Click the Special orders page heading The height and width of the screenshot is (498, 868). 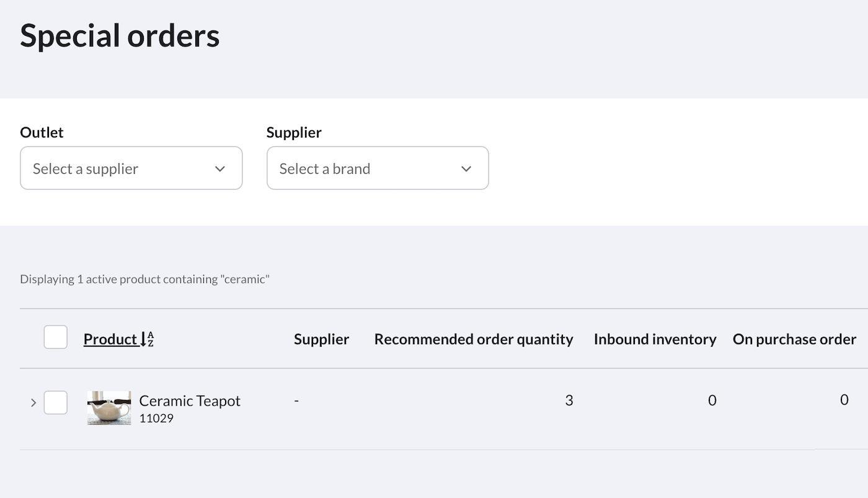point(120,35)
